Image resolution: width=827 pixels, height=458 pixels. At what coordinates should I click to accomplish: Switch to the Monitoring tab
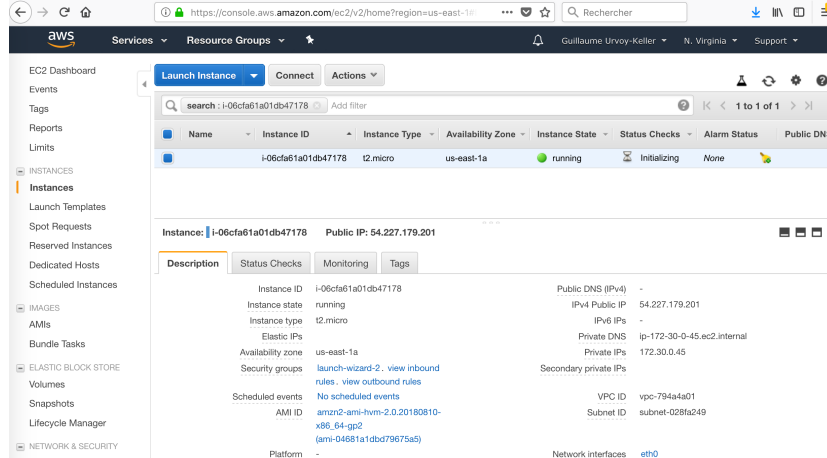[x=346, y=263]
